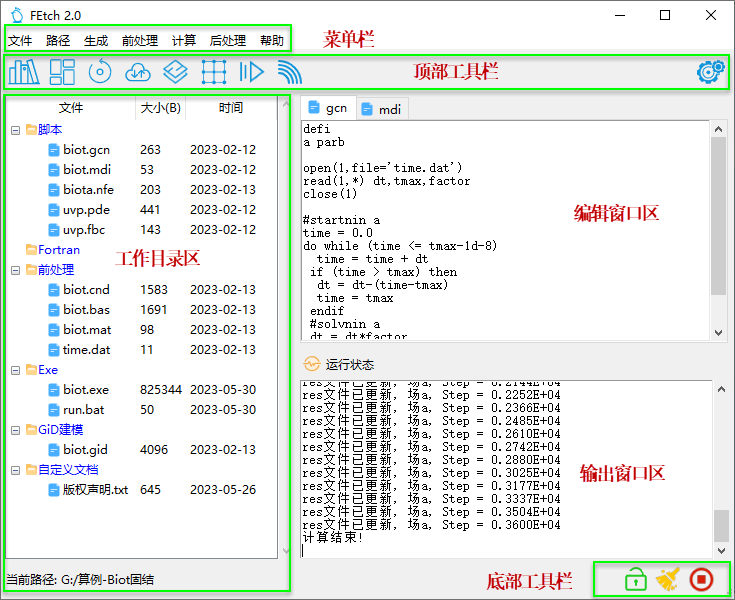735x600 pixels.
Task: Click the run status heartbeat icon
Action: pyautogui.click(x=312, y=364)
